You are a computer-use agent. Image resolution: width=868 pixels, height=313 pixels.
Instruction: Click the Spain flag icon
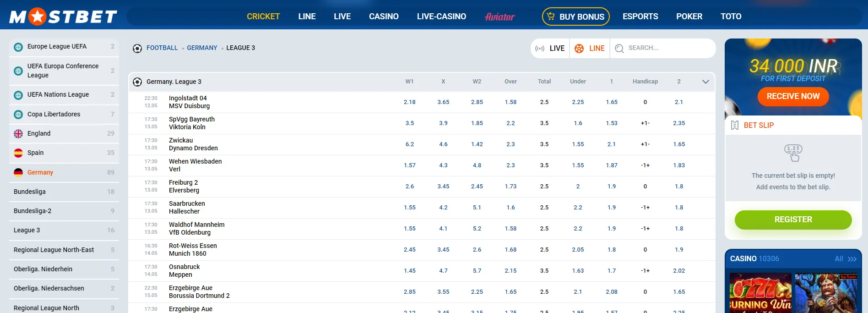18,153
